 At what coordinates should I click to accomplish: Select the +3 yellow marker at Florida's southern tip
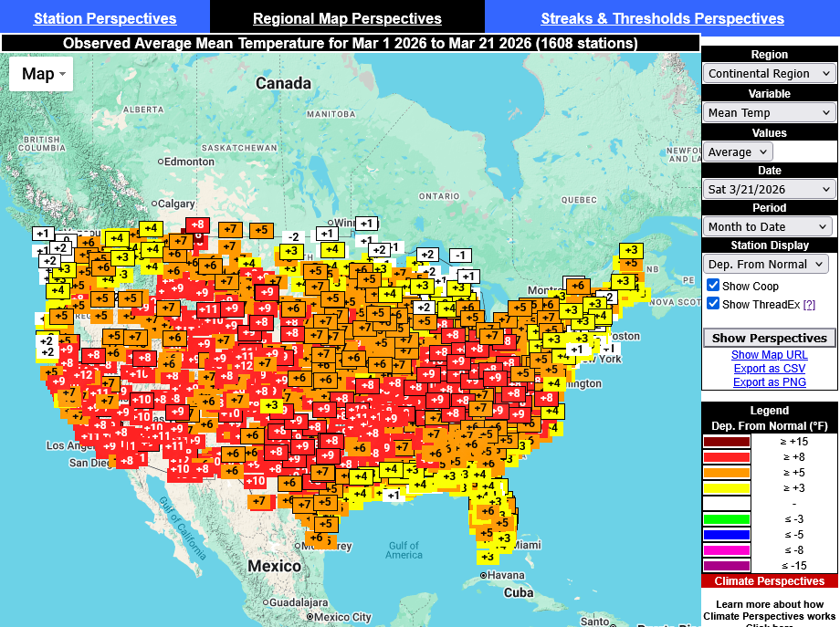pos(487,557)
